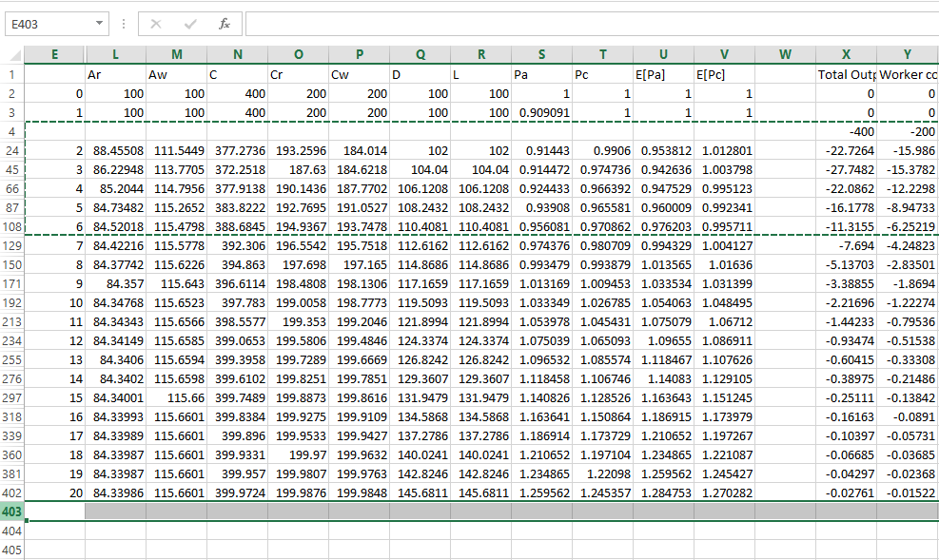Screen dimensions: 939x560
Task: Click the cell with value 1.14083
Action: click(663, 378)
